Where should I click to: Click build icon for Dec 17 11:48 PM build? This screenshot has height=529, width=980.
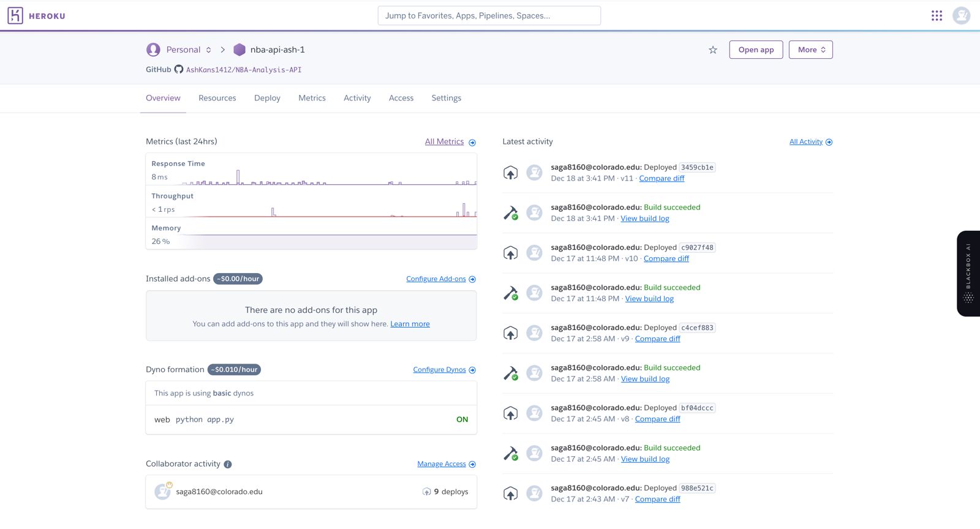pyautogui.click(x=510, y=293)
